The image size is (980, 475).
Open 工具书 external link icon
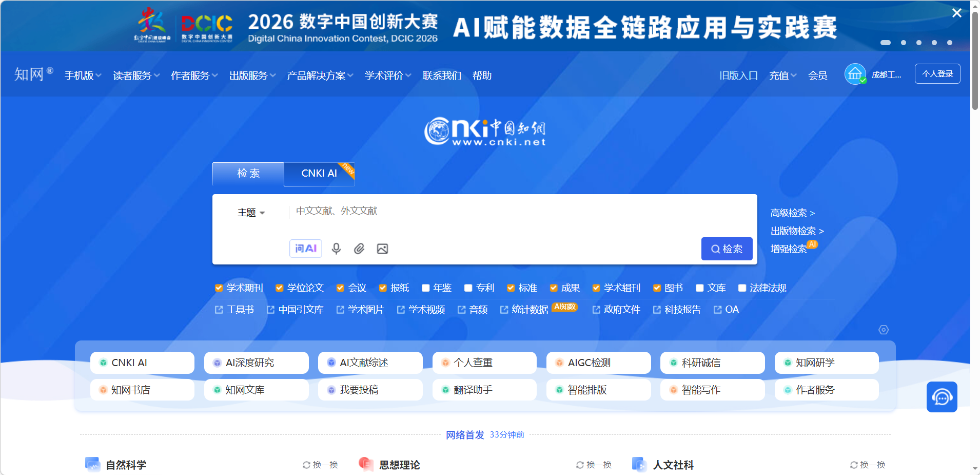219,310
